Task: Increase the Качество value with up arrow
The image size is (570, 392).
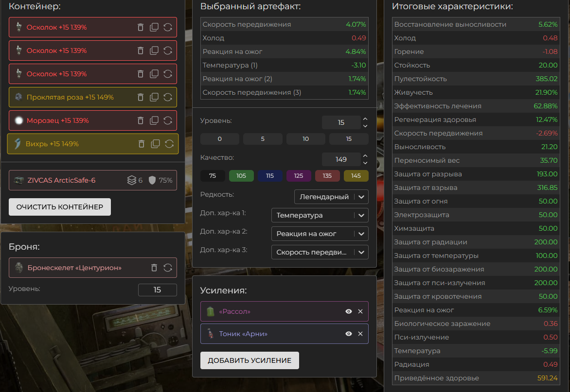Action: tap(365, 156)
